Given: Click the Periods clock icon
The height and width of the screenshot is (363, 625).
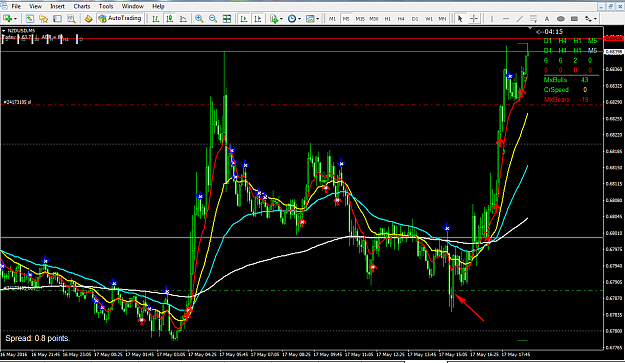Looking at the screenshot, I should tap(292, 19).
